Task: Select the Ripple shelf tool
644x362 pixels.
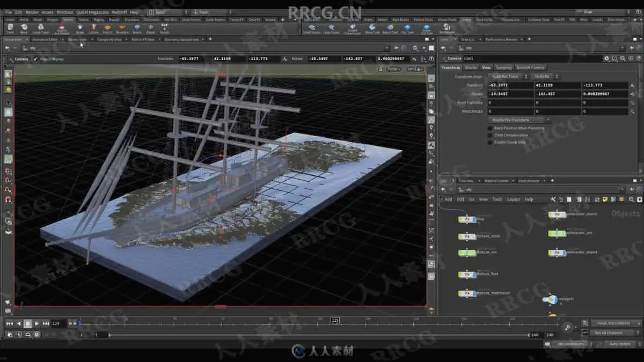Action: pyautogui.click(x=150, y=28)
